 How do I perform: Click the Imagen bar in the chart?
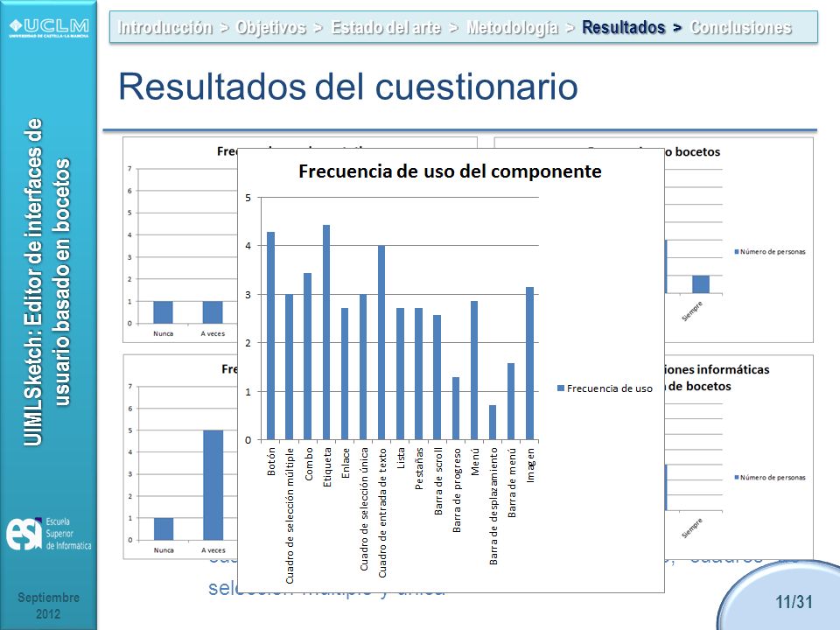pyautogui.click(x=530, y=364)
